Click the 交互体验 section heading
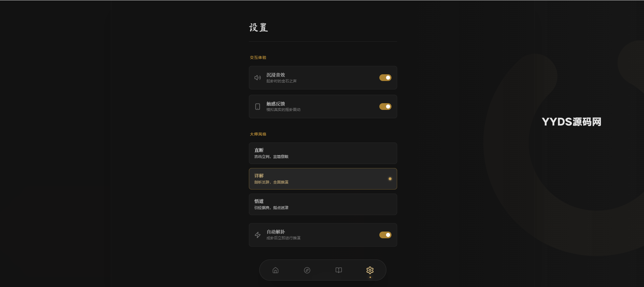Screen dimensions: 644x287 click(x=258, y=57)
